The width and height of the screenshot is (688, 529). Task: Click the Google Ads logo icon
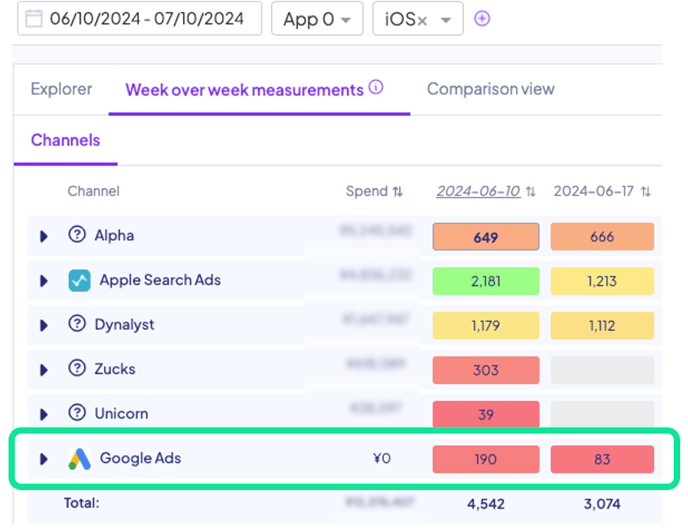click(x=79, y=459)
